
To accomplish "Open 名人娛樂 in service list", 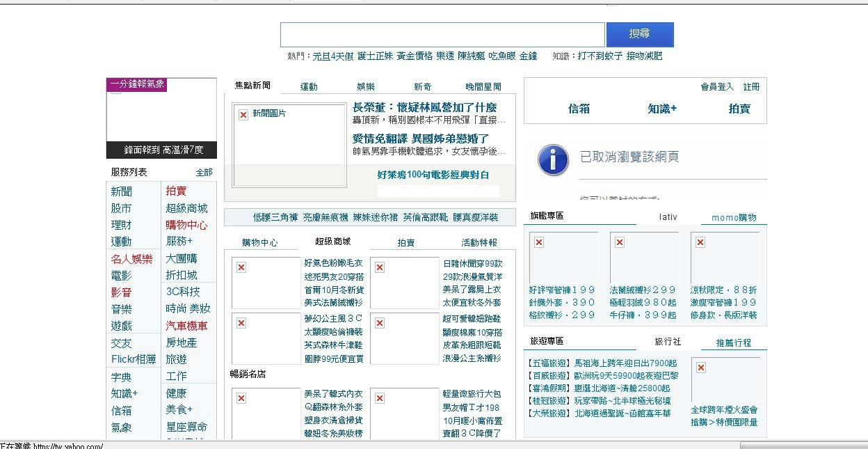I will (131, 259).
